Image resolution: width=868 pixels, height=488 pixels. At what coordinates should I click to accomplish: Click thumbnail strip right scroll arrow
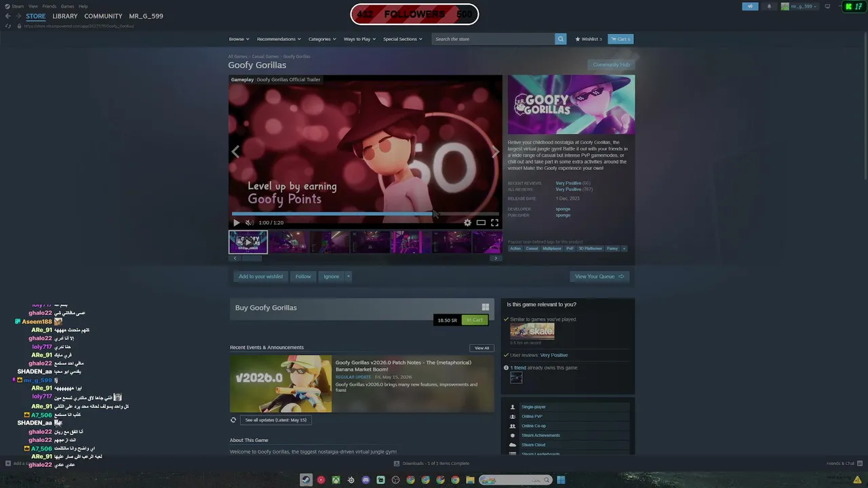(x=496, y=258)
